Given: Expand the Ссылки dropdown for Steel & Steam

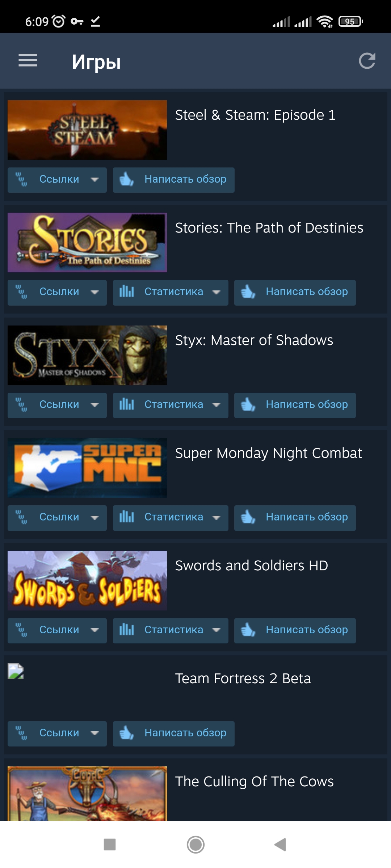Looking at the screenshot, I should [57, 180].
